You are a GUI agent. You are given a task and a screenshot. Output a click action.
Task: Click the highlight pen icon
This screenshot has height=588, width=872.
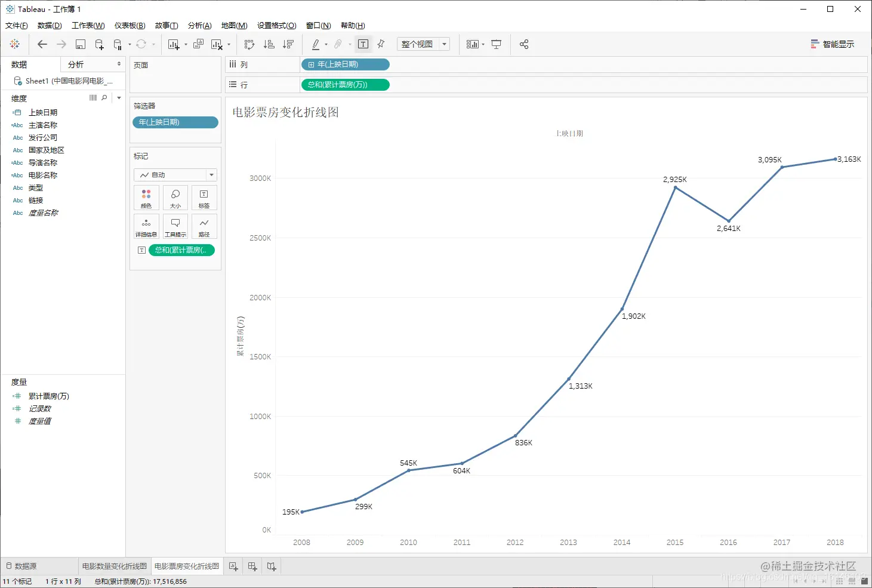point(316,44)
